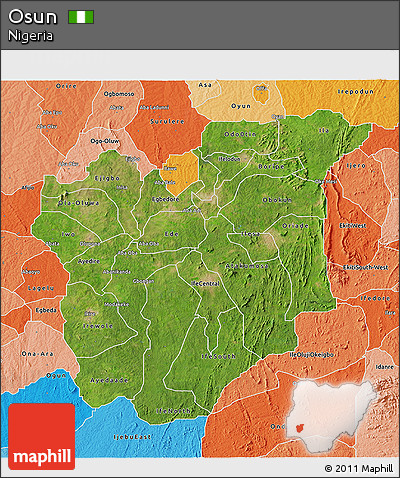Image resolution: width=400 pixels, height=478 pixels.
Task: Click the Nigeria flag icon in the header
Action: 81,17
